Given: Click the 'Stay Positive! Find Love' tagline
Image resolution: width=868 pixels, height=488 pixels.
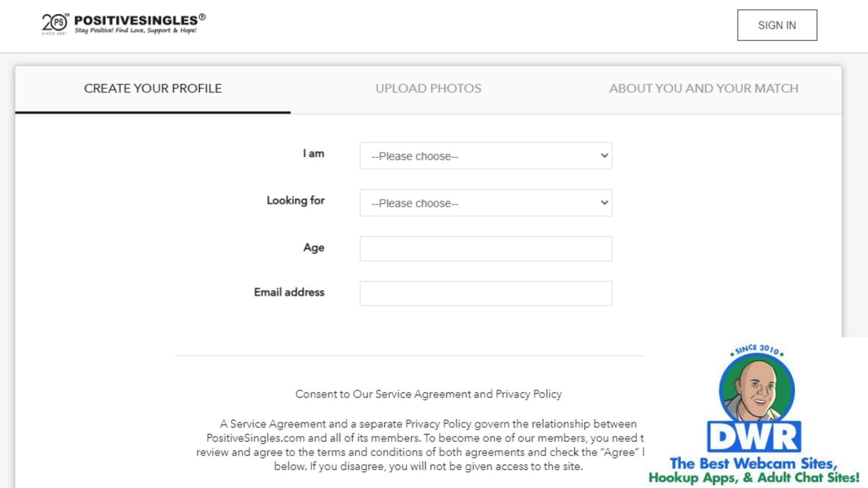Looking at the screenshot, I should 136,30.
